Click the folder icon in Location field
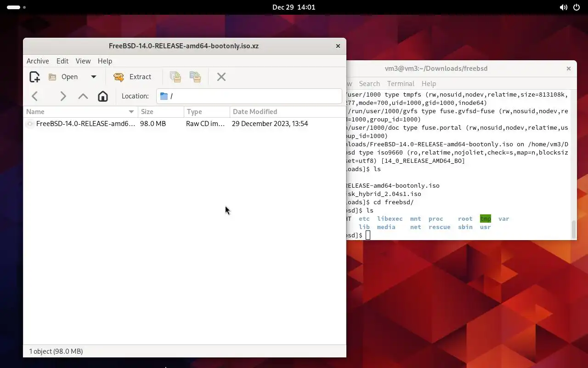This screenshot has height=368, width=588. (164, 96)
